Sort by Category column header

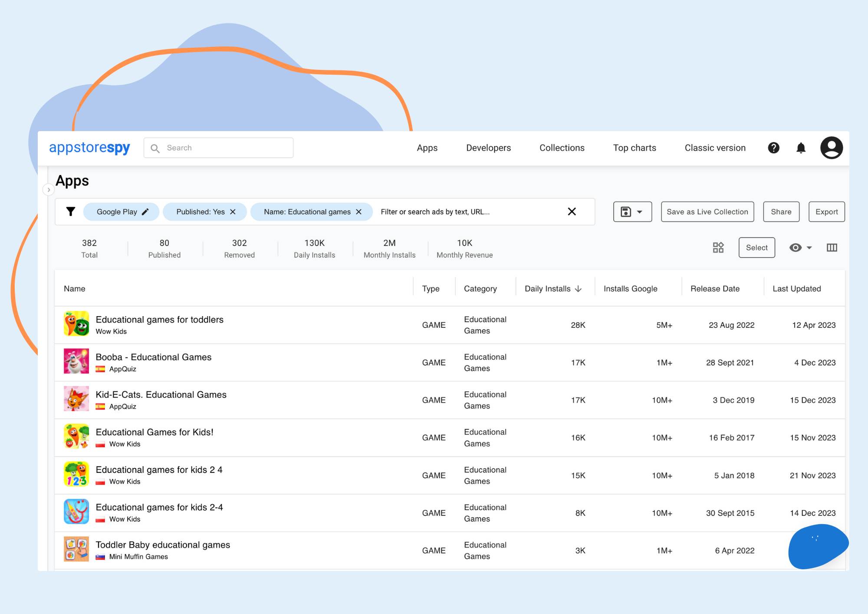point(480,289)
